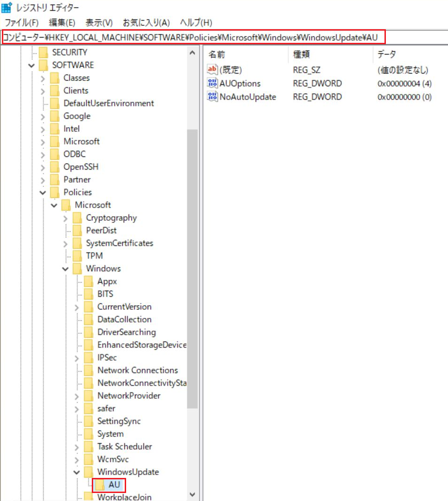Select the WorkplaceJoin key label
The image size is (448, 501).
[125, 496]
